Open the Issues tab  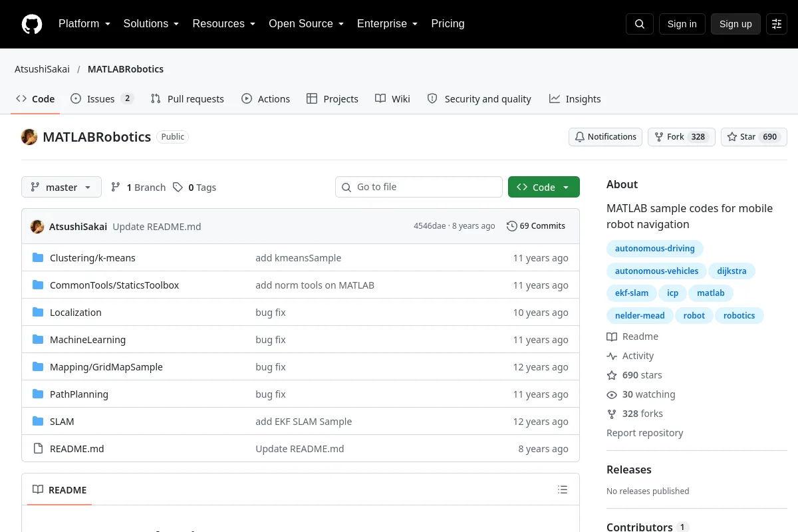coord(102,99)
